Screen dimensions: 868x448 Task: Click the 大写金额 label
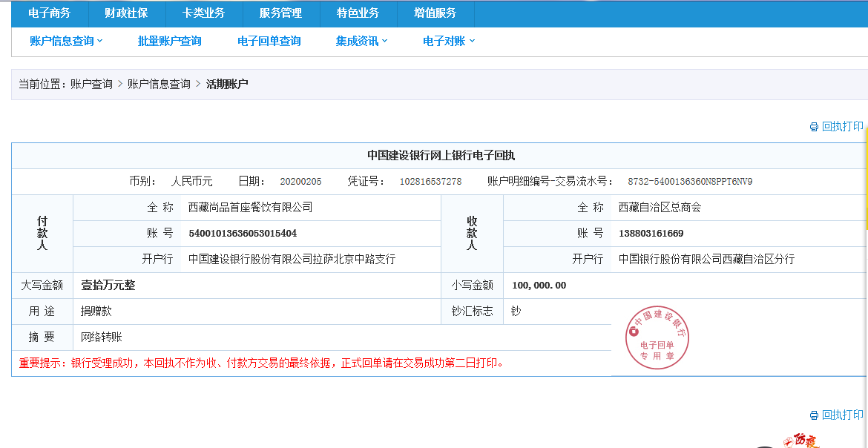(42, 285)
